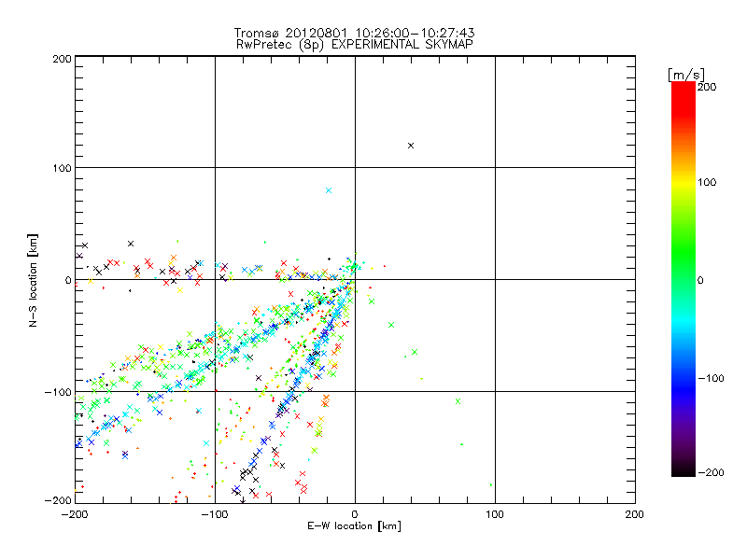Click the 'E-W location [km]' axis label
This screenshot has height=560, width=747.
pos(354,525)
